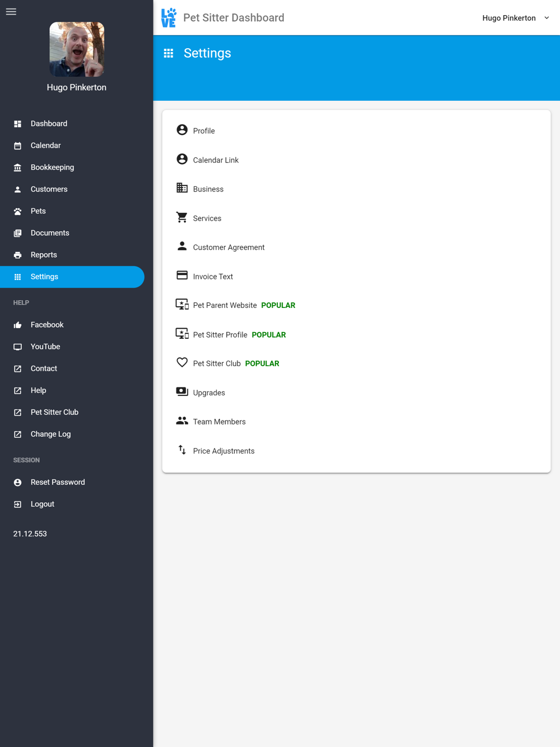This screenshot has width=560, height=747.
Task: Click the Pets paw icon
Action: [x=18, y=211]
